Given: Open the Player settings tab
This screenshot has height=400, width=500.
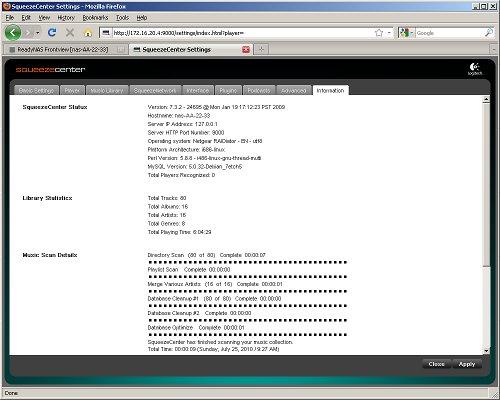Looking at the screenshot, I should point(72,90).
